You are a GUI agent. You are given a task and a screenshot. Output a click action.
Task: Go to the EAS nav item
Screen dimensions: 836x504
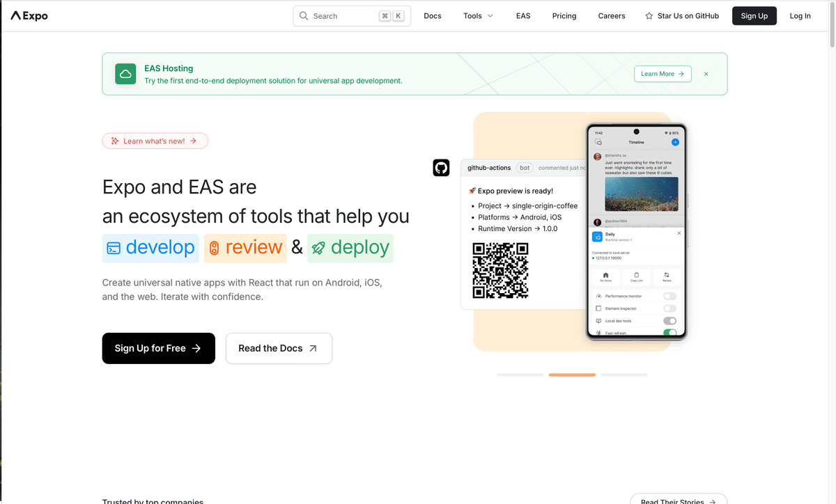523,16
